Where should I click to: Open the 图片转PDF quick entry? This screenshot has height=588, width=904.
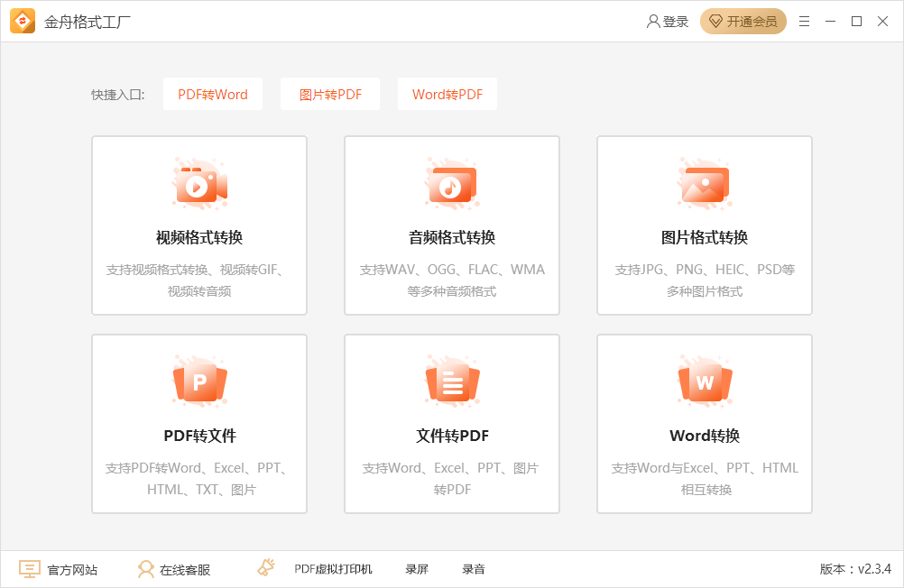(330, 94)
